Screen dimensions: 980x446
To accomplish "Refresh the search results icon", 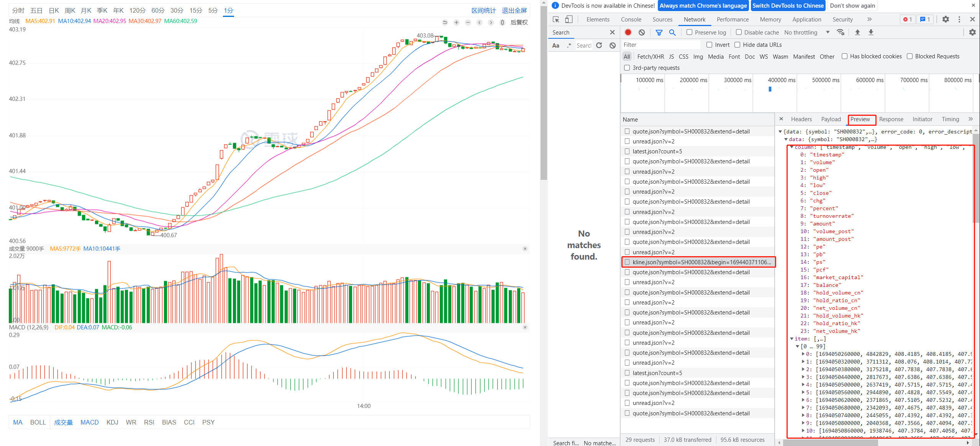I will click(599, 45).
